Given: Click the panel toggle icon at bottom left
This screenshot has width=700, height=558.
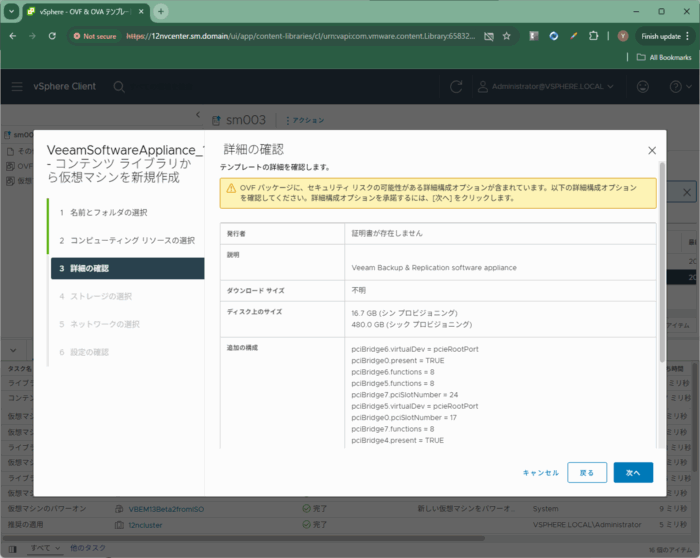Looking at the screenshot, I should click(12, 549).
